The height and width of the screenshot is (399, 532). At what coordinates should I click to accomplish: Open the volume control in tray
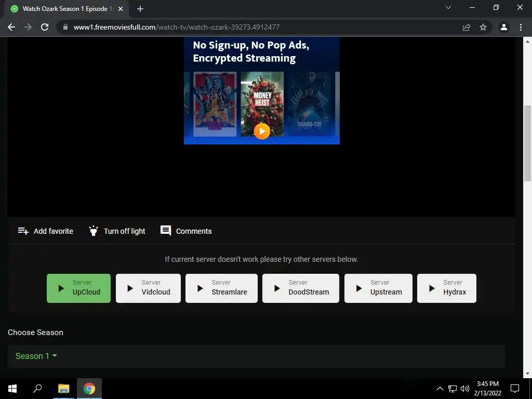pos(465,389)
